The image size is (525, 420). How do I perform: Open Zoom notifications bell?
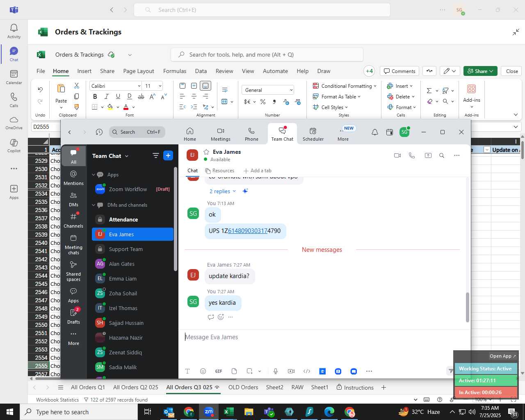point(375,132)
